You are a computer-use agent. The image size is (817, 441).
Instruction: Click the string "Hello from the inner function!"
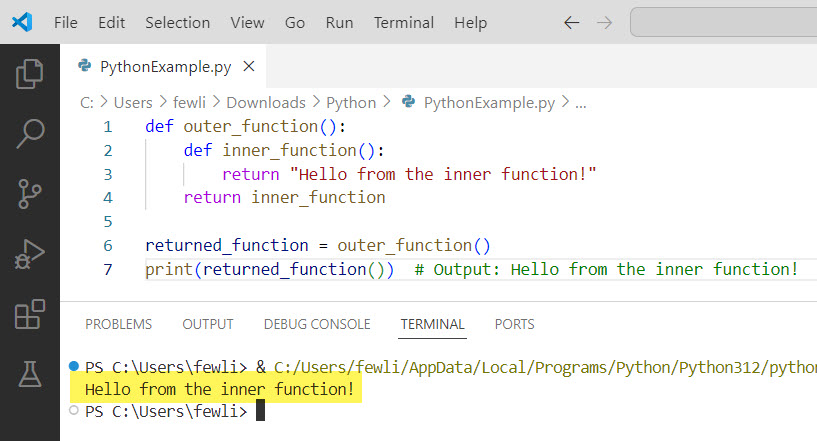click(x=443, y=174)
